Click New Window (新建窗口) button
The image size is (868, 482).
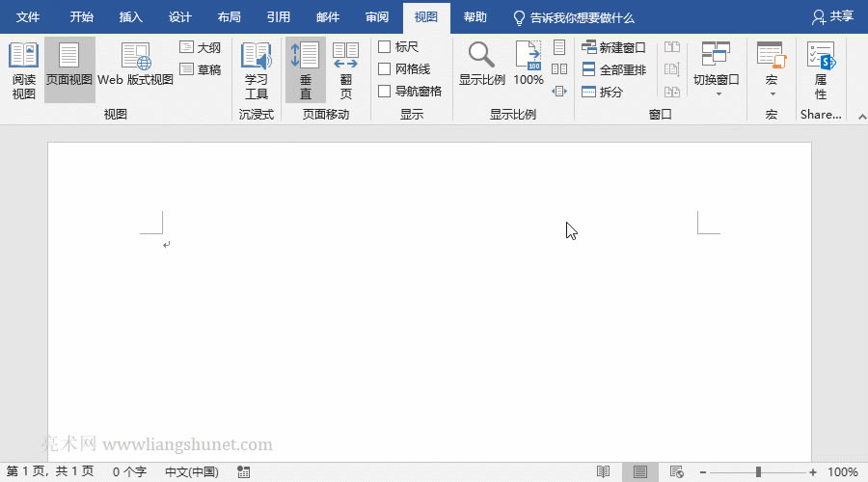click(613, 47)
